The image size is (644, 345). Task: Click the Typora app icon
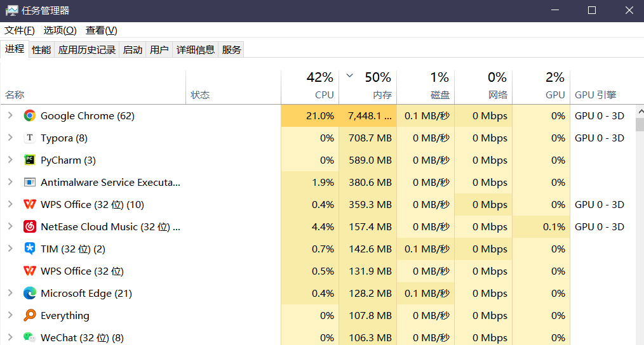pos(29,138)
